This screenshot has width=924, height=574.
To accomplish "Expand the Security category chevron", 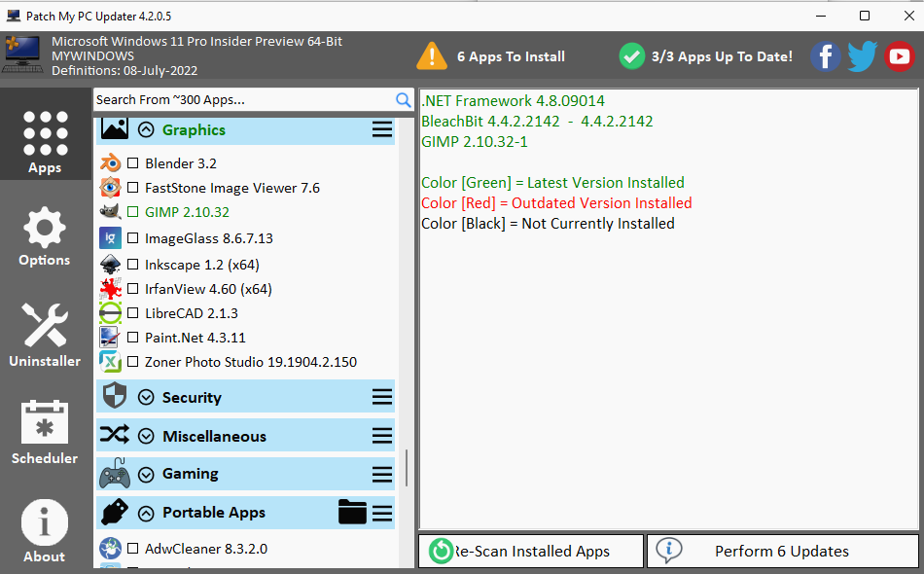I will [146, 397].
